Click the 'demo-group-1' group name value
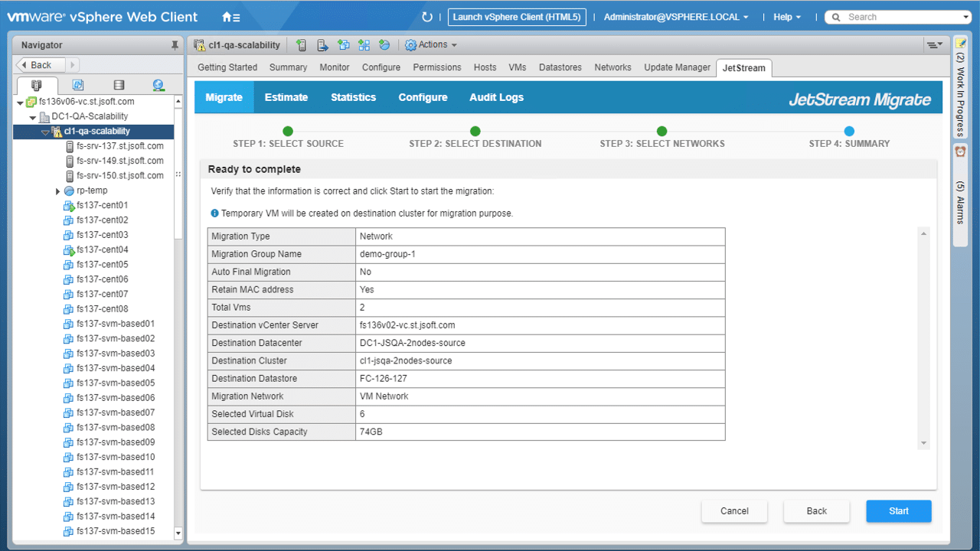Viewport: 980px width, 551px height. coord(387,254)
